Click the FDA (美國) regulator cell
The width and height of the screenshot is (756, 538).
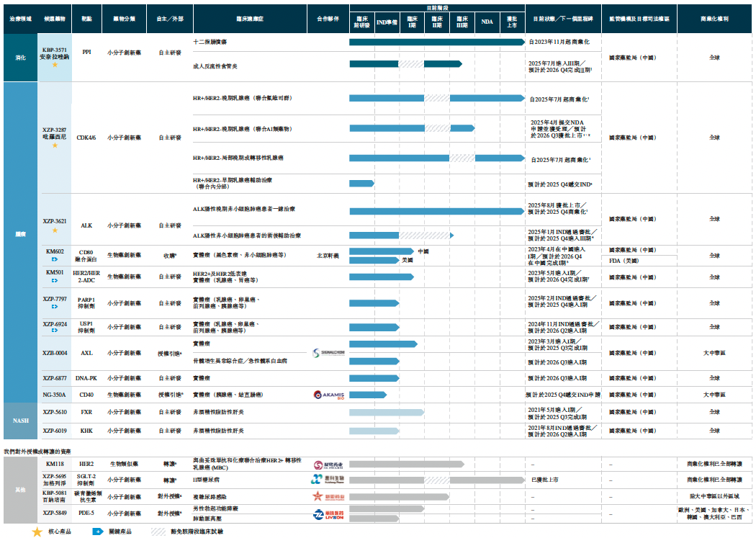[x=624, y=260]
